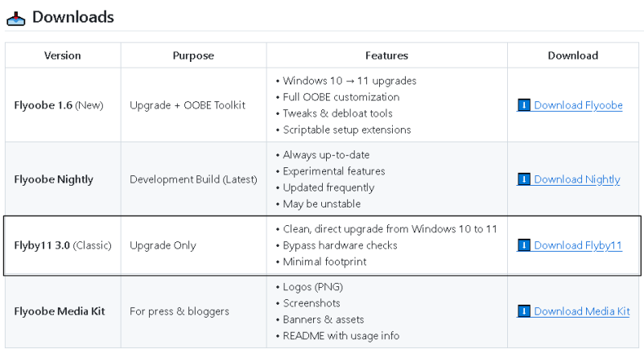Click the blue icon beside Download Flyby11
The image size is (644, 353).
pos(524,245)
